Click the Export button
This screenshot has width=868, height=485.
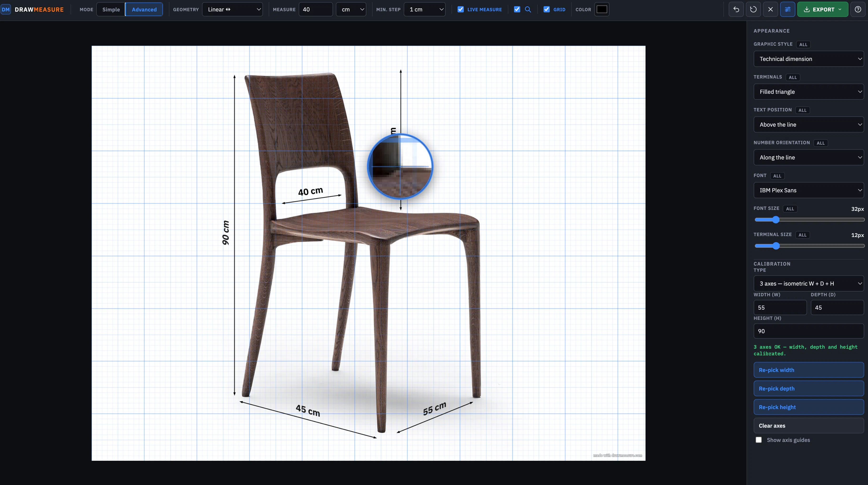(823, 10)
